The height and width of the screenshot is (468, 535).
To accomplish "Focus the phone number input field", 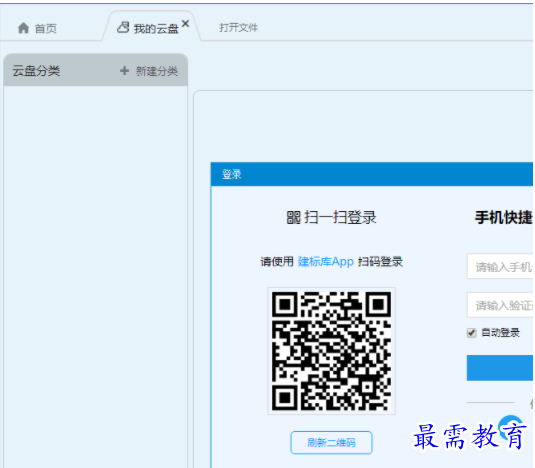I will (500, 266).
